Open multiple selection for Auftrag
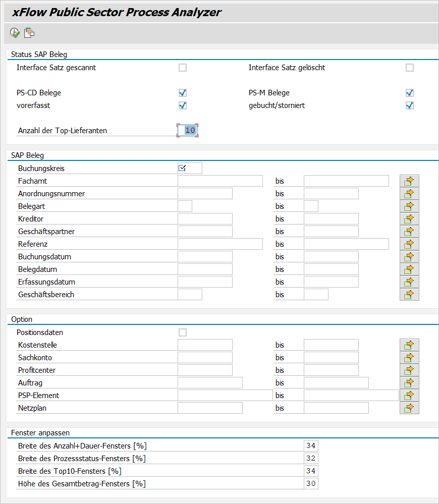The width and height of the screenshot is (439, 504). click(409, 382)
